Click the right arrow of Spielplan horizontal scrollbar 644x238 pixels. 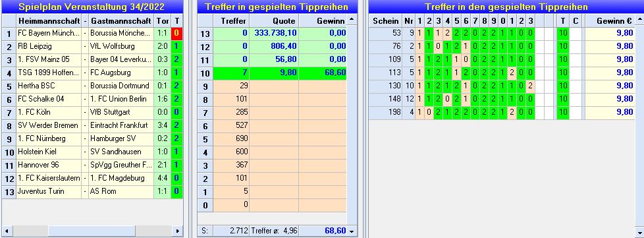point(177,231)
